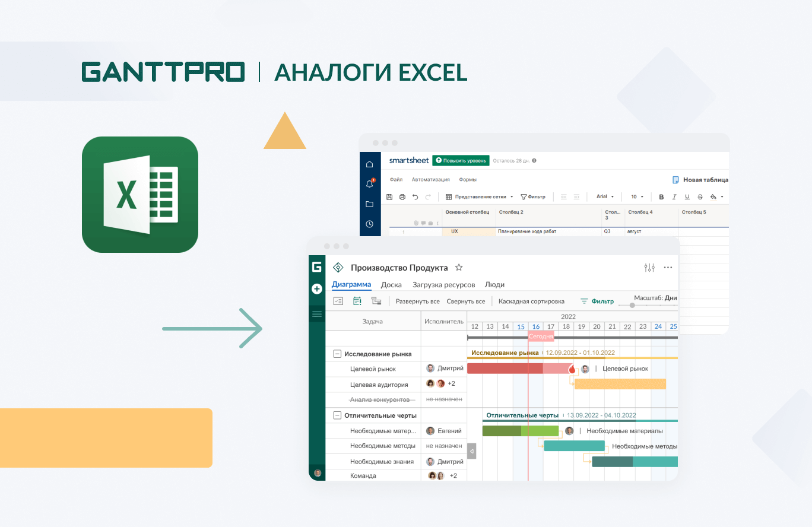Image resolution: width=812 pixels, height=527 pixels.
Task: Click the zoom scale slider handle
Action: click(x=632, y=305)
